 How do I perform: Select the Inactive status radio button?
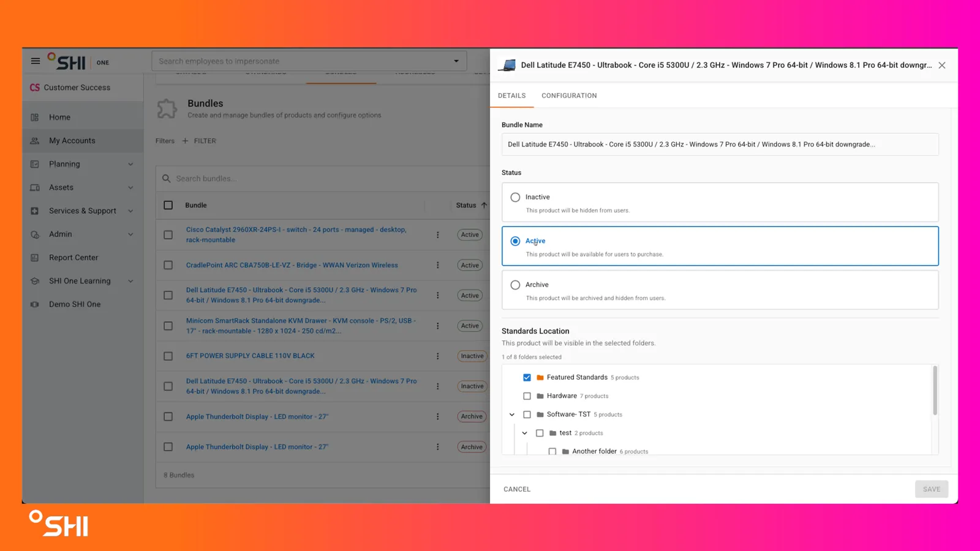[515, 197]
